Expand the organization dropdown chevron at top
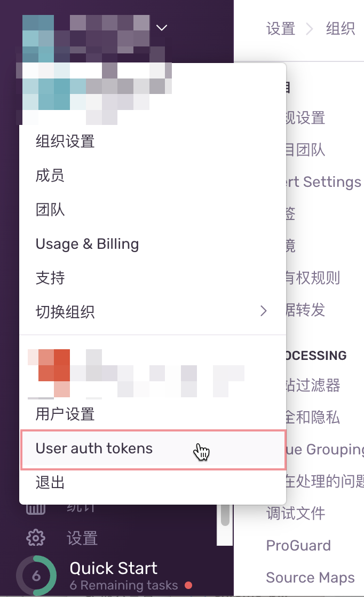 [x=162, y=28]
